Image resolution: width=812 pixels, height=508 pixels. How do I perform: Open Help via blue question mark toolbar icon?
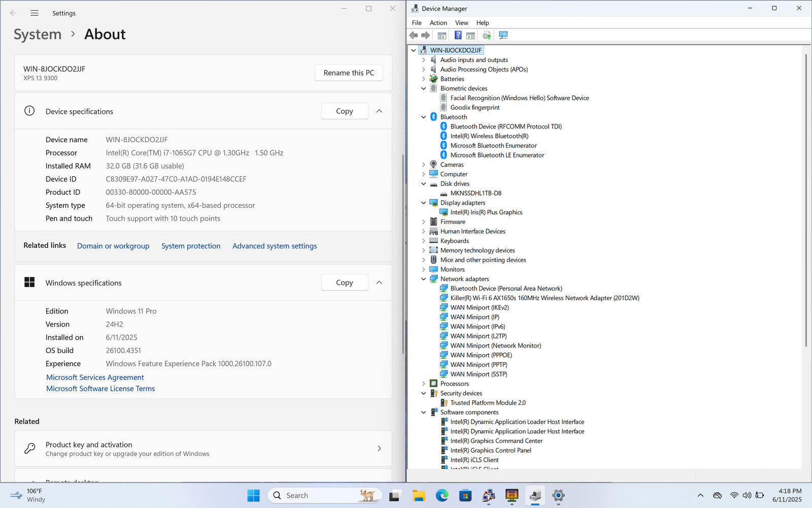click(x=458, y=35)
